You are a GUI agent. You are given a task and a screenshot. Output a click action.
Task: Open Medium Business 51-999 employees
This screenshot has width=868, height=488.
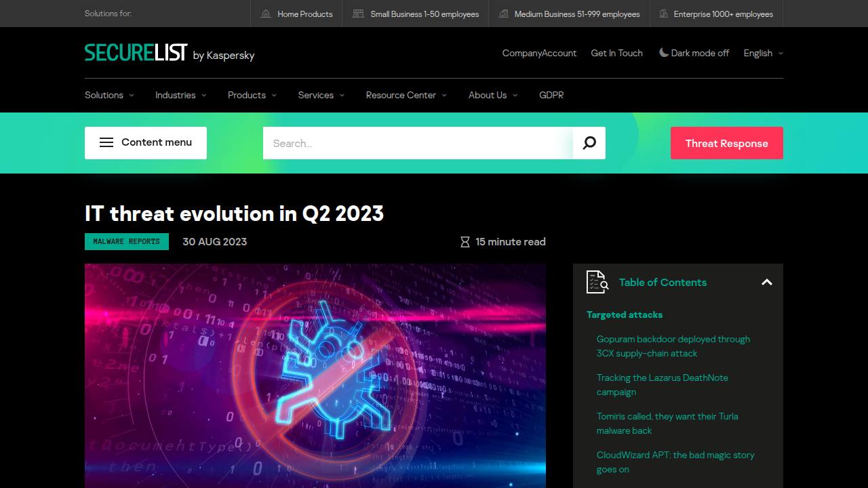[x=569, y=14]
